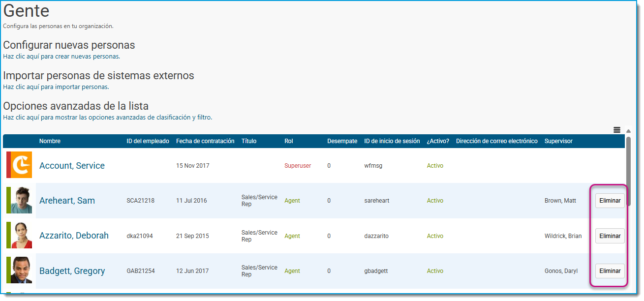This screenshot has height=301, width=644.
Task: Click Importar personas de sistemas externos heading
Action: point(98,76)
